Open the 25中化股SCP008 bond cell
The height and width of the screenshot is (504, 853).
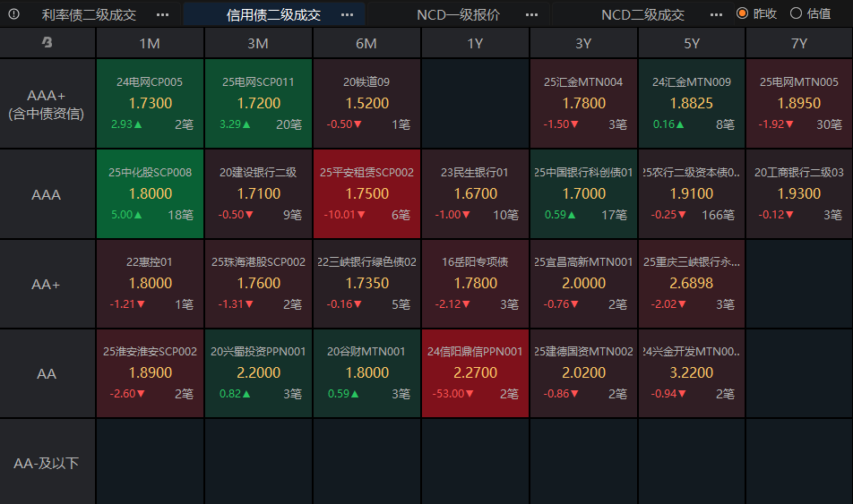tap(150, 194)
